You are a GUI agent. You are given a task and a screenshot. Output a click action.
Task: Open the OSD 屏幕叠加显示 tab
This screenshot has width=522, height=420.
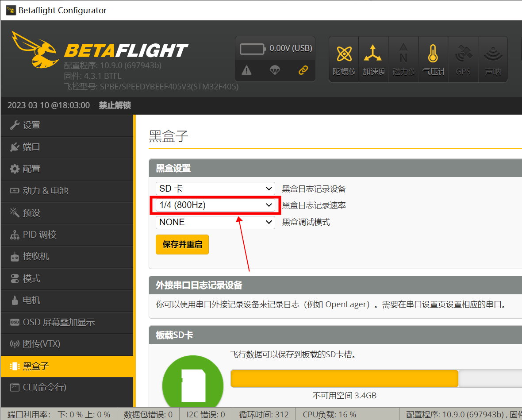(x=67, y=322)
